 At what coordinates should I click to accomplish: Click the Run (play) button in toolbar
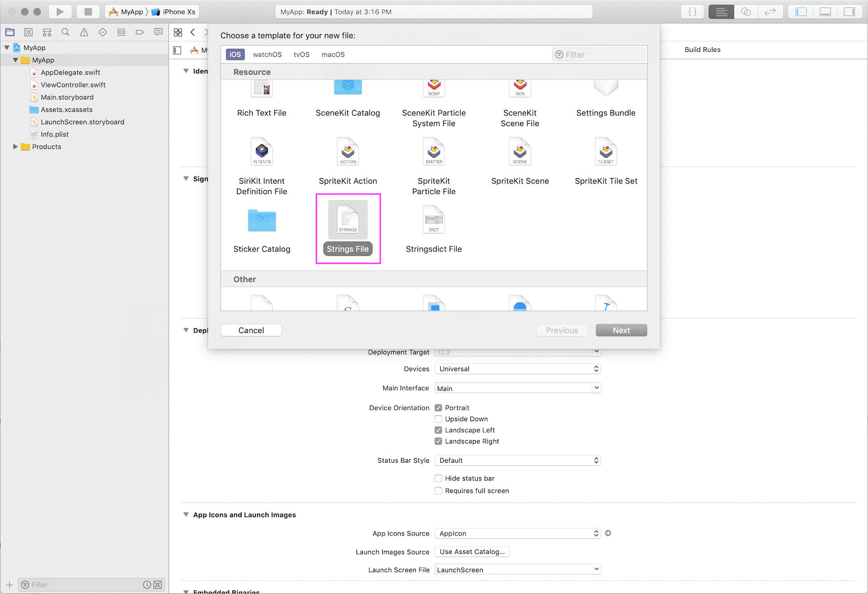(x=60, y=12)
